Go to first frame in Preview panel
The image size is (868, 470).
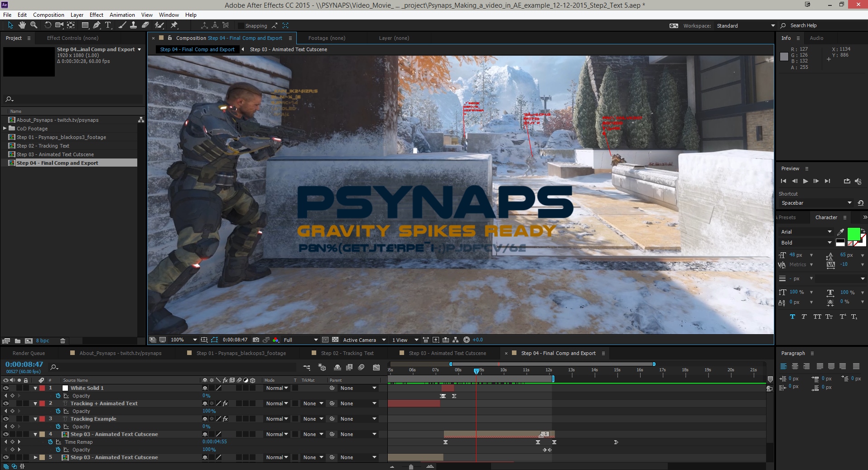tap(784, 181)
